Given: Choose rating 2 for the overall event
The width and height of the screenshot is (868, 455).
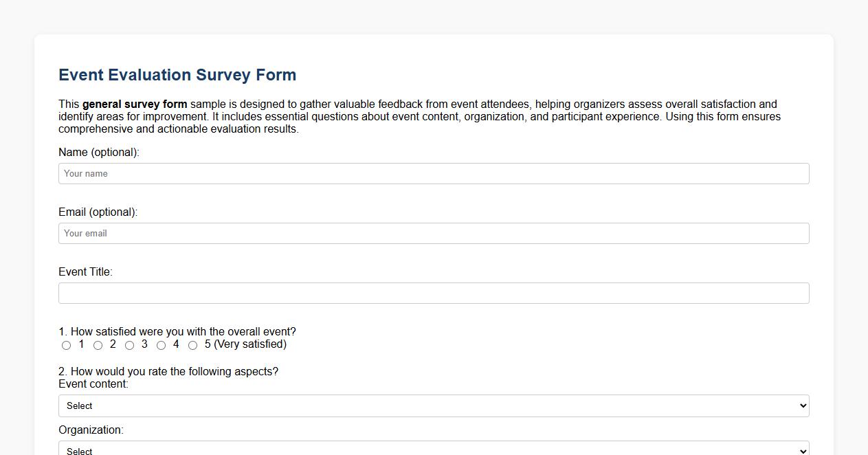Looking at the screenshot, I should (98, 345).
